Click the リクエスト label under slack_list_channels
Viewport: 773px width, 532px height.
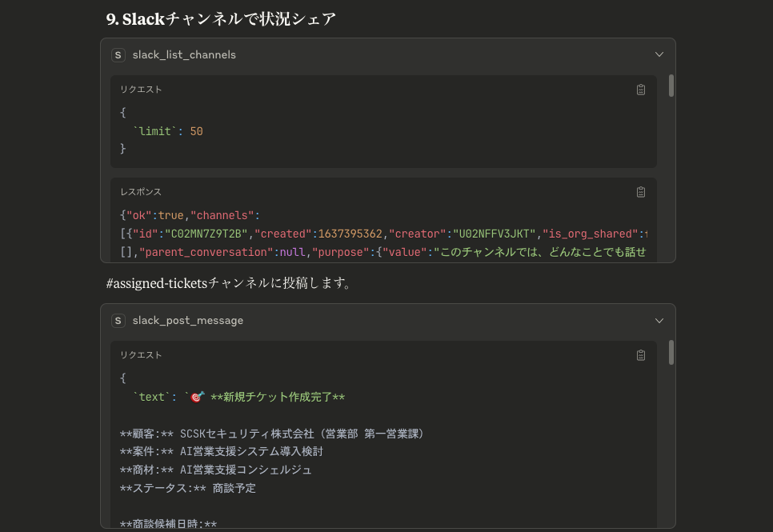pos(141,90)
